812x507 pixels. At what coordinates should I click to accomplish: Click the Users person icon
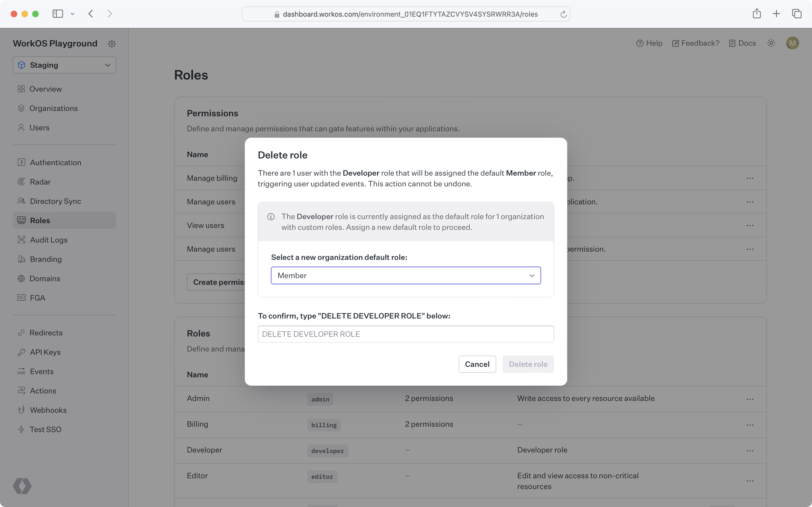(x=21, y=127)
